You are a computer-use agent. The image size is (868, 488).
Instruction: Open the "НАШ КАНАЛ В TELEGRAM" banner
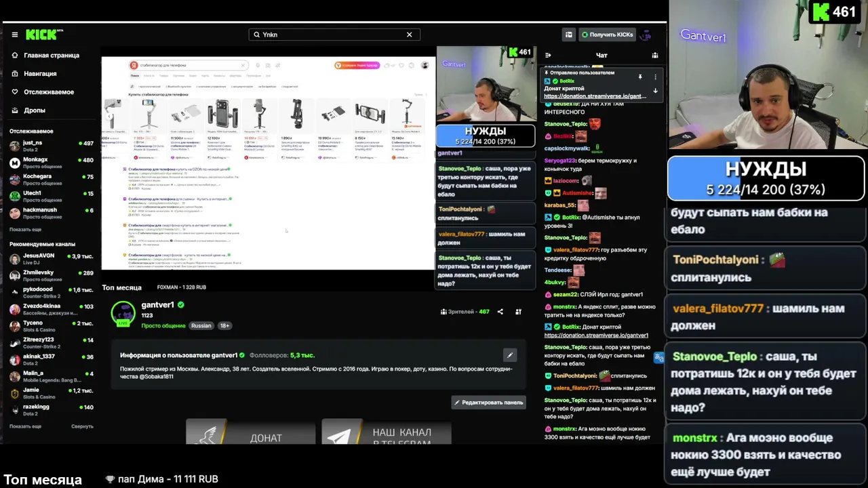point(387,432)
